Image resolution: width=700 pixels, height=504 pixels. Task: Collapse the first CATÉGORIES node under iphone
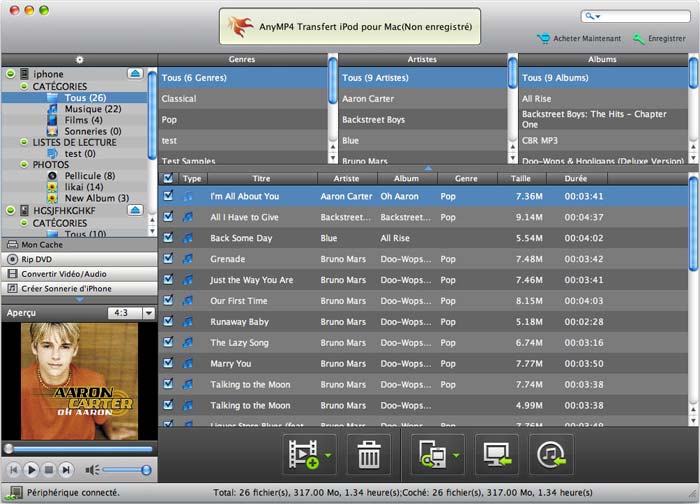pyautogui.click(x=24, y=86)
